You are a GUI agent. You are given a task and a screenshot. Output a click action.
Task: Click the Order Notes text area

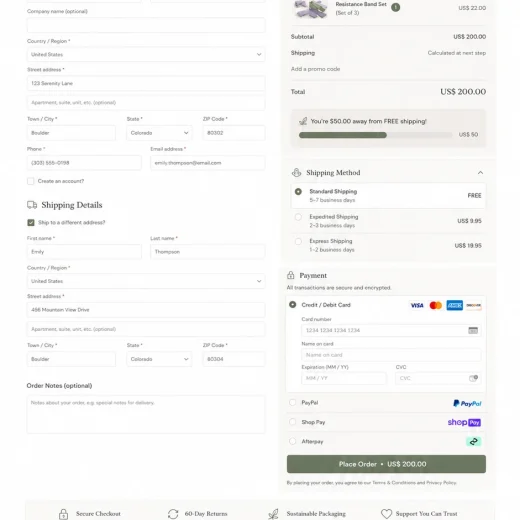coord(146,414)
